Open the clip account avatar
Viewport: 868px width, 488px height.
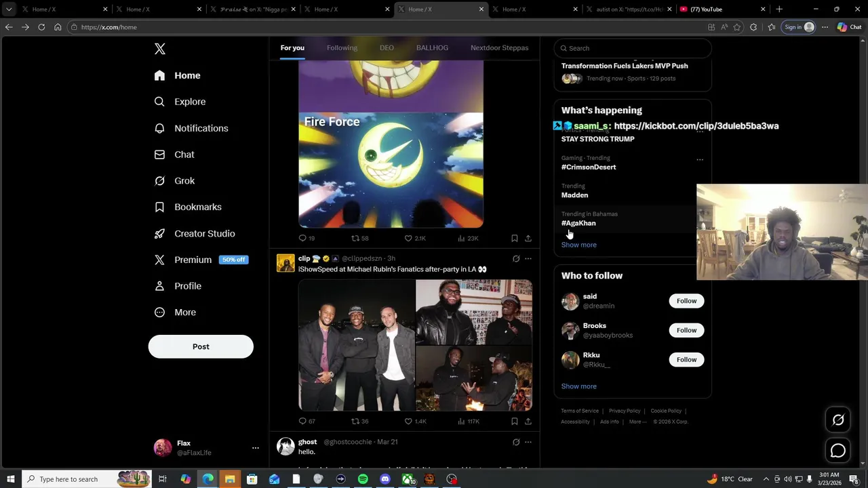tap(285, 263)
